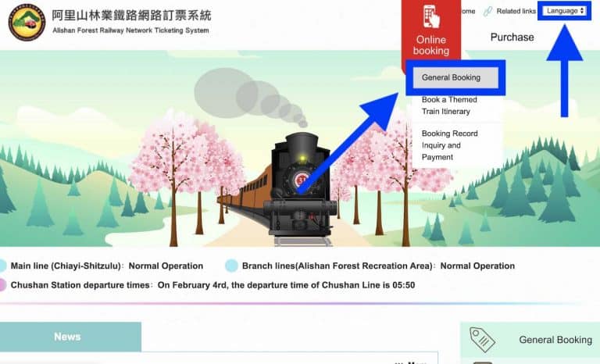
Task: Click the blue dot beside Main line status
Action: [x=2, y=266]
